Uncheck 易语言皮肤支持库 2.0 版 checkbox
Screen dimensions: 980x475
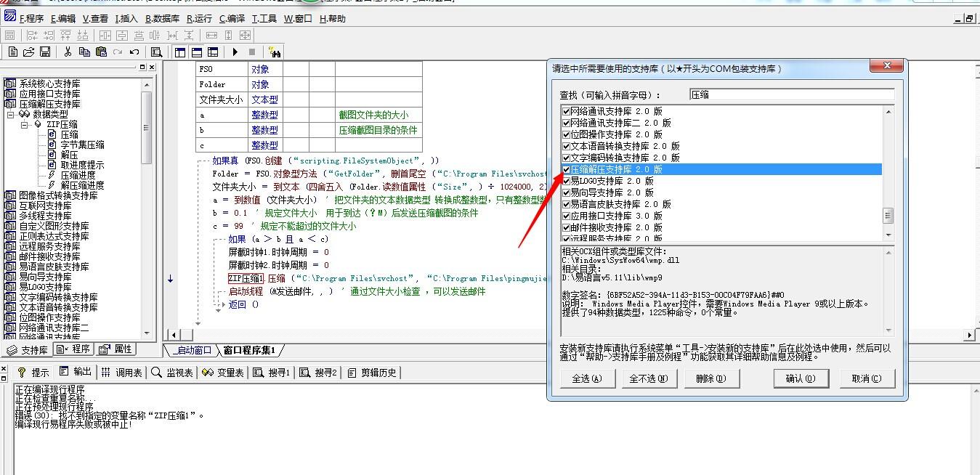click(566, 204)
